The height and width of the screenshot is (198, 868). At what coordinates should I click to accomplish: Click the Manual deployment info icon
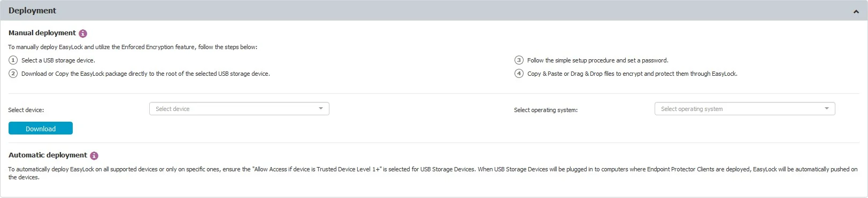coord(83,33)
